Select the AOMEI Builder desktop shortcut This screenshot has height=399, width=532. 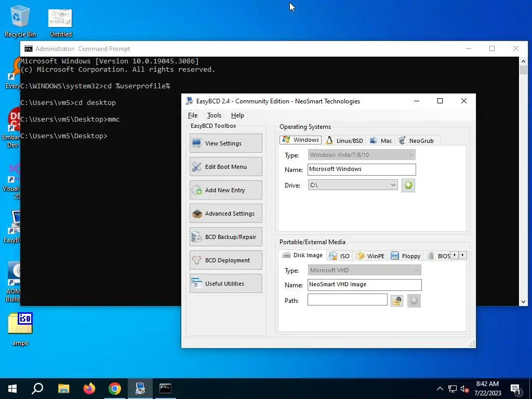13,282
